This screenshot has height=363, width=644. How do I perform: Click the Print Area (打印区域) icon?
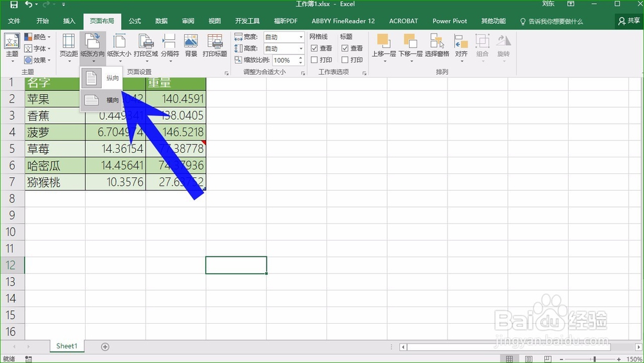[x=146, y=43]
